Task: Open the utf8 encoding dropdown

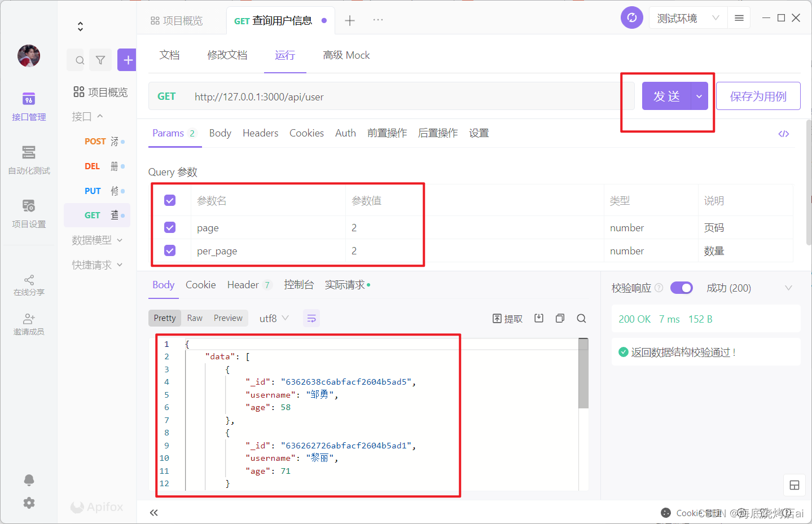Action: [x=274, y=318]
